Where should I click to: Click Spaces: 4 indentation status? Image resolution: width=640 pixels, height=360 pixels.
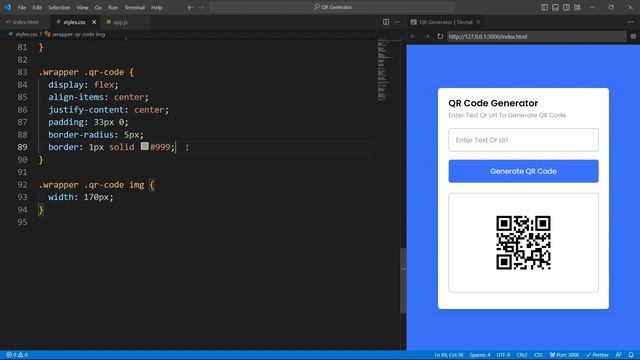(480, 355)
